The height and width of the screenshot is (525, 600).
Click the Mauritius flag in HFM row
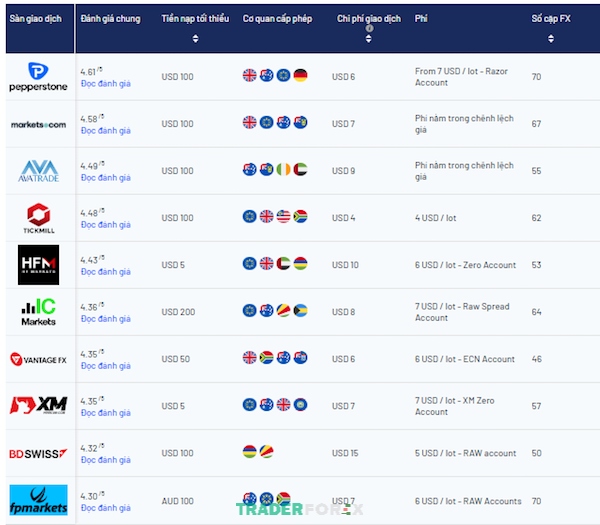[x=300, y=263]
